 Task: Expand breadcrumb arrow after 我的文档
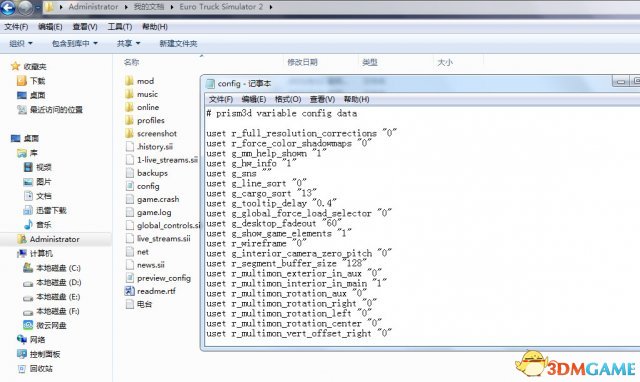point(171,7)
